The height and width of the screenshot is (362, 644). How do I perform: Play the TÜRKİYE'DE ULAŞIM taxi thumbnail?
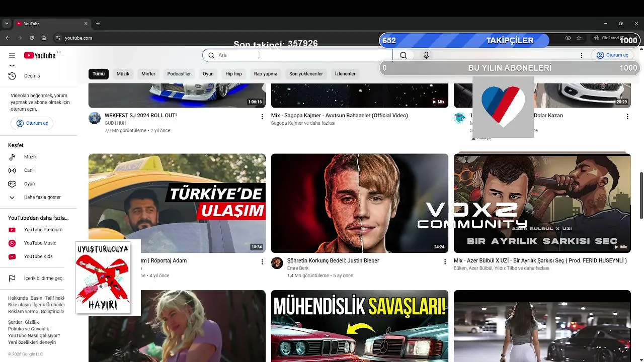(177, 203)
